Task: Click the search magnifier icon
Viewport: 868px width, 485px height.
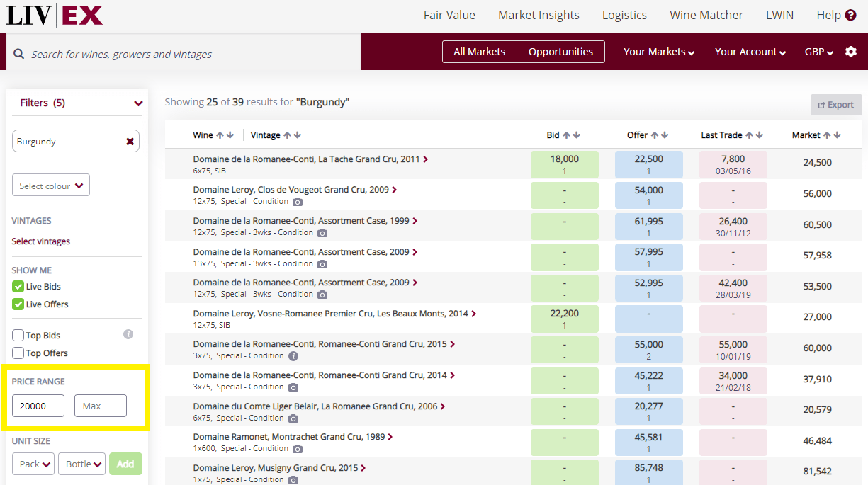Action: [18, 54]
